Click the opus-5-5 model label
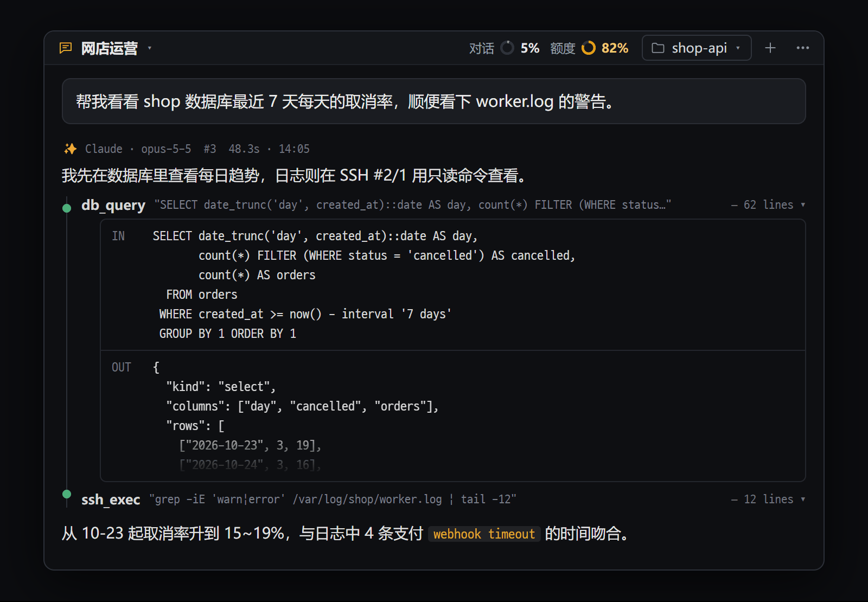Image resolution: width=868 pixels, height=602 pixels. tap(166, 149)
